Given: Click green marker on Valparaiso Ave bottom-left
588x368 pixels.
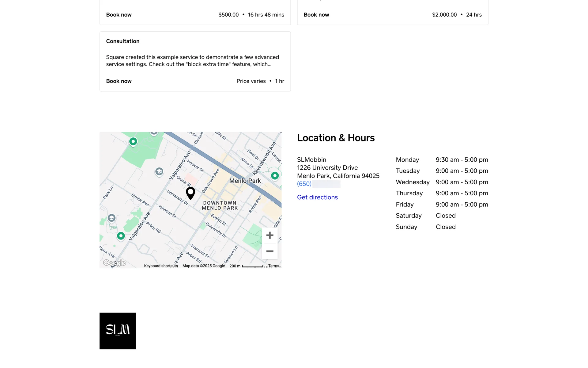Looking at the screenshot, I should pos(121,236).
